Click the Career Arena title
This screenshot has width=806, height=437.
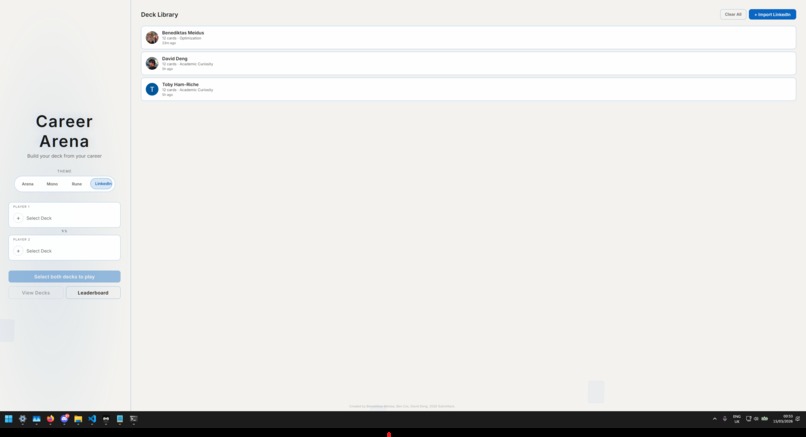point(64,131)
